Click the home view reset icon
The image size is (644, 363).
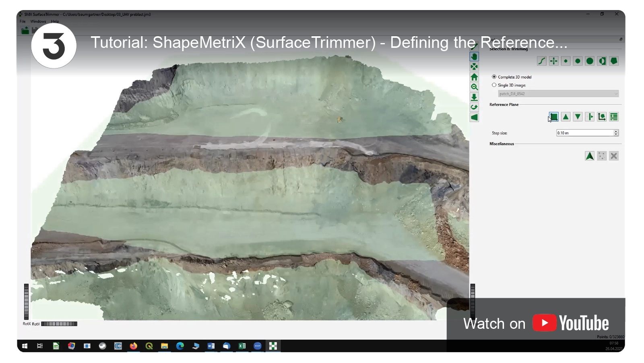(x=474, y=77)
